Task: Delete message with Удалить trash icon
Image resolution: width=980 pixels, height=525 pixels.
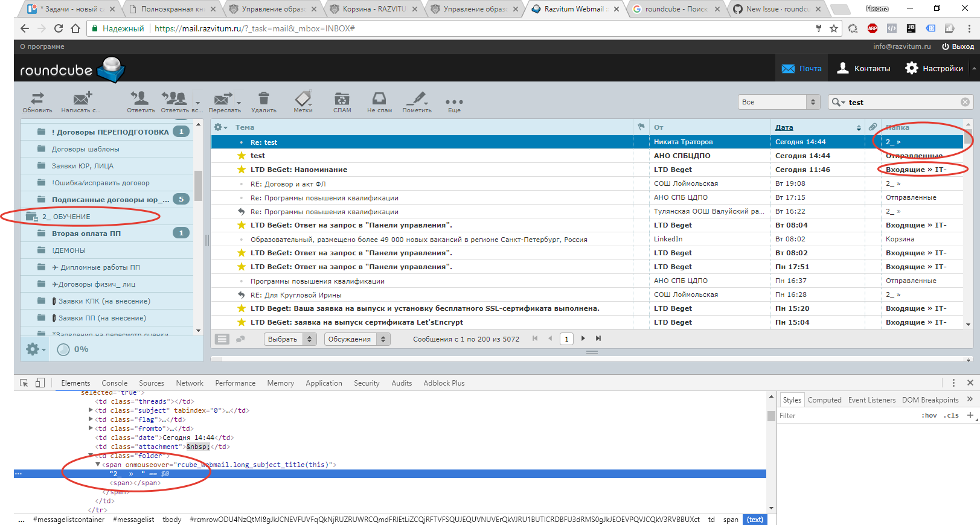Action: tap(264, 101)
